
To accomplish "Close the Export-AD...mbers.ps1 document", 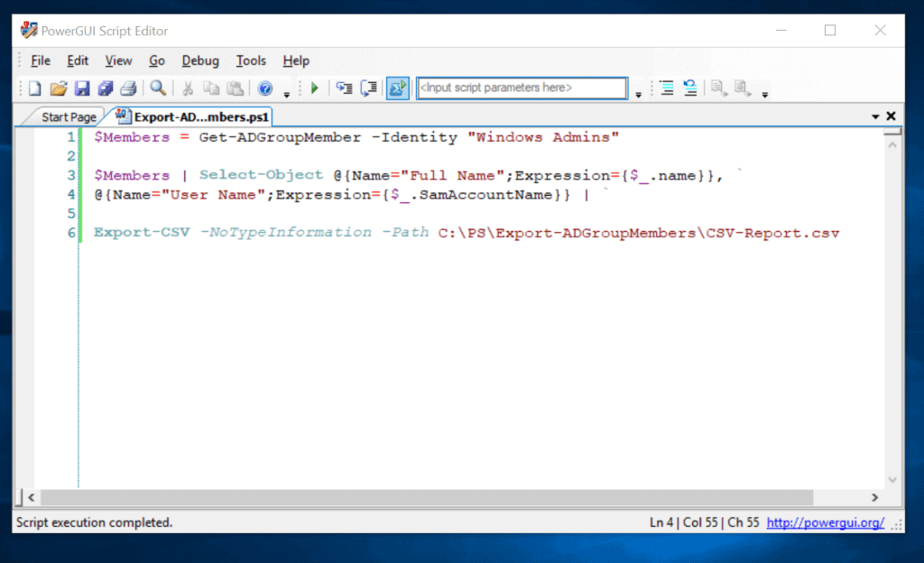I will pyautogui.click(x=891, y=115).
